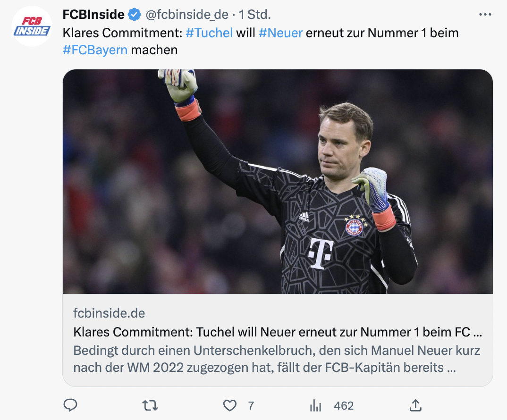The width and height of the screenshot is (507, 420).
Task: Open the #Tuchel hashtag
Action: coord(209,33)
